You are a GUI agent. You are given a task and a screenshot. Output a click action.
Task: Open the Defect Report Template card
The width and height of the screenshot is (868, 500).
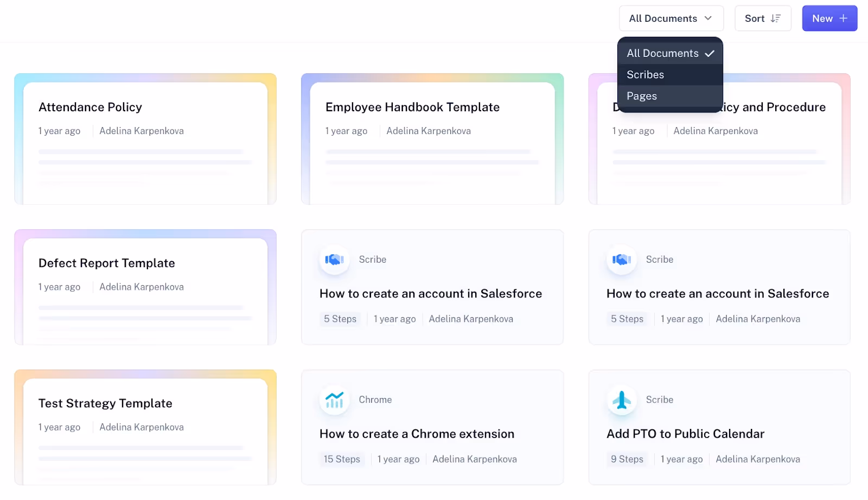[x=106, y=263]
